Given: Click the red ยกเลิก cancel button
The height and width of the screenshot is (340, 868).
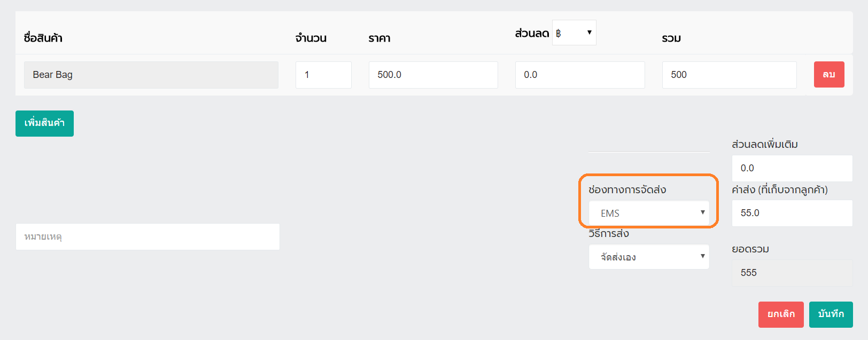Looking at the screenshot, I should [780, 314].
